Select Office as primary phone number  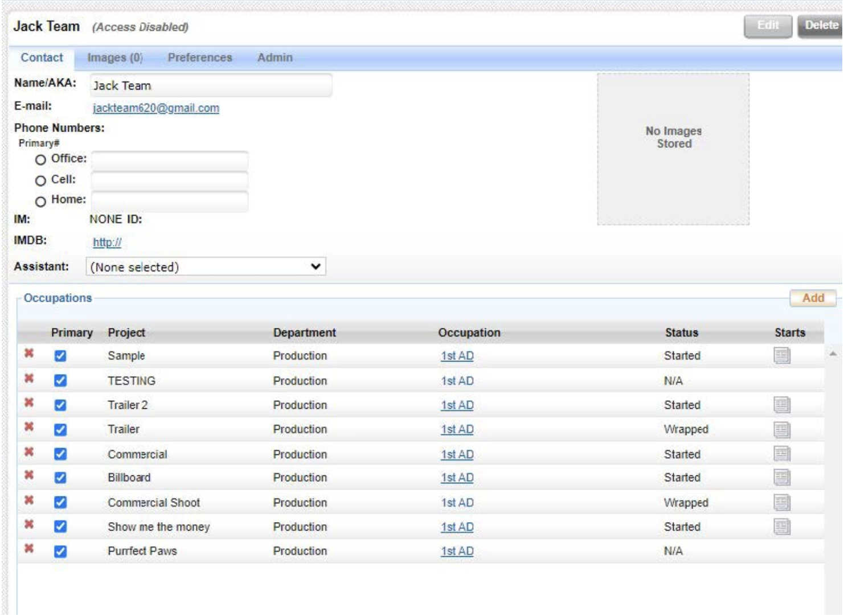coord(40,160)
